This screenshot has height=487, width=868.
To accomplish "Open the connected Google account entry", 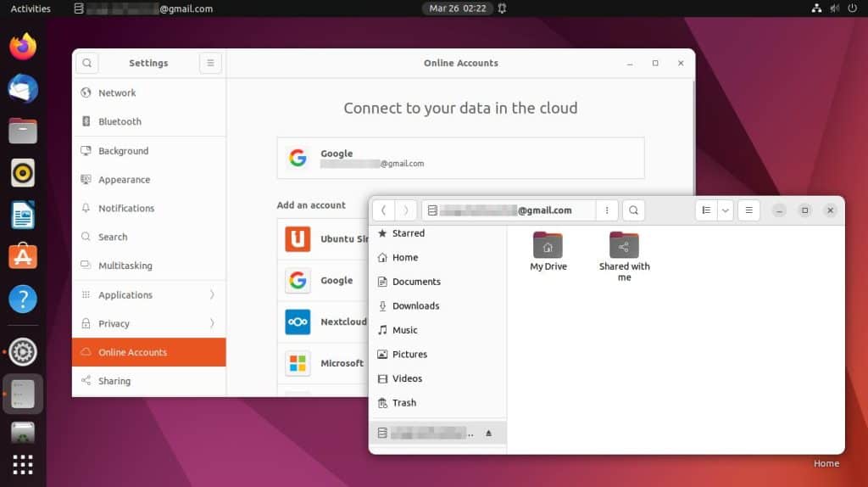I will (460, 158).
